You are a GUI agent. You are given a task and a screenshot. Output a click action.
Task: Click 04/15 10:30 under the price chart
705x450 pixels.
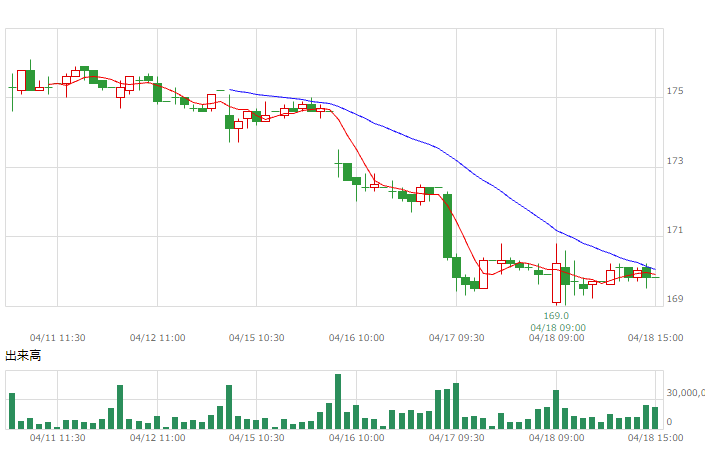(x=257, y=338)
